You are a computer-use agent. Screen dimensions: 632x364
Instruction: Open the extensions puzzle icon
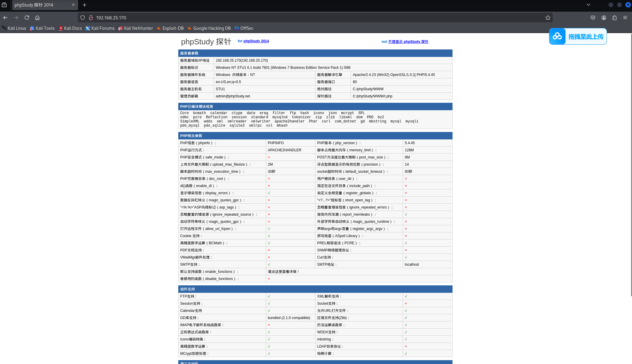(x=614, y=18)
